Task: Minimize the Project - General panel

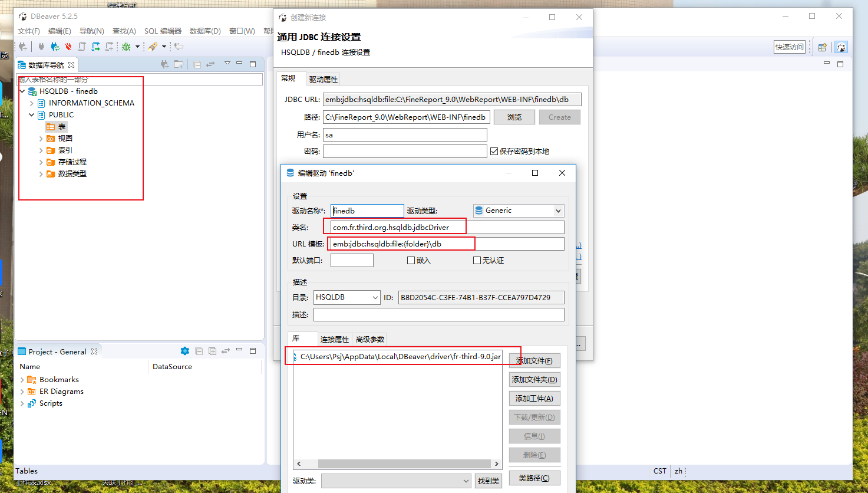Action: point(239,350)
